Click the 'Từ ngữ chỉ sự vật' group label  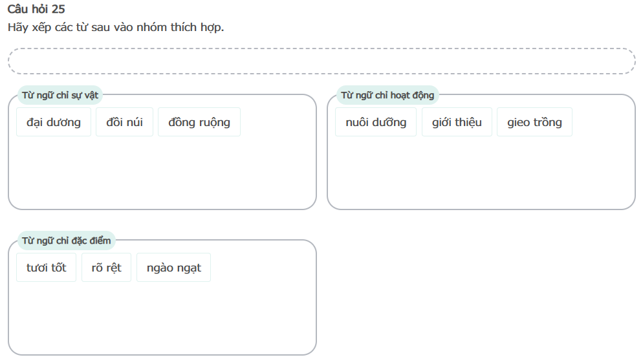click(60, 95)
